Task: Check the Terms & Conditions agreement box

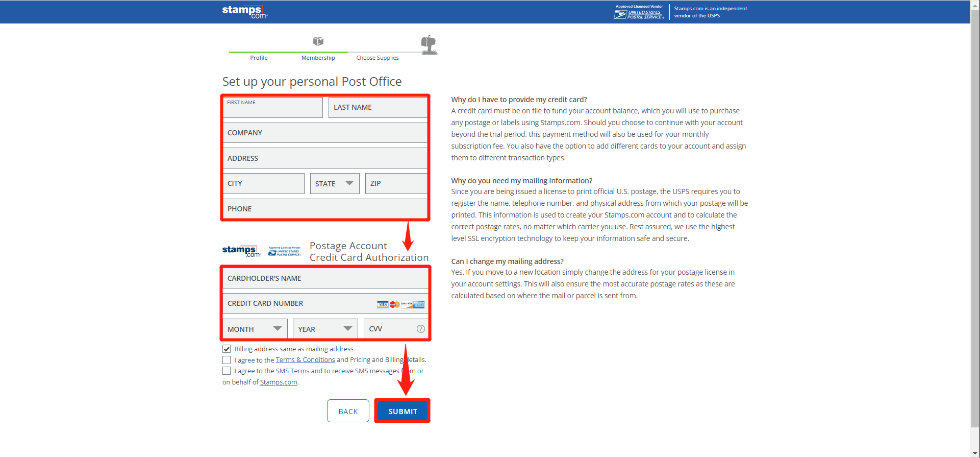Action: pyautogui.click(x=227, y=360)
